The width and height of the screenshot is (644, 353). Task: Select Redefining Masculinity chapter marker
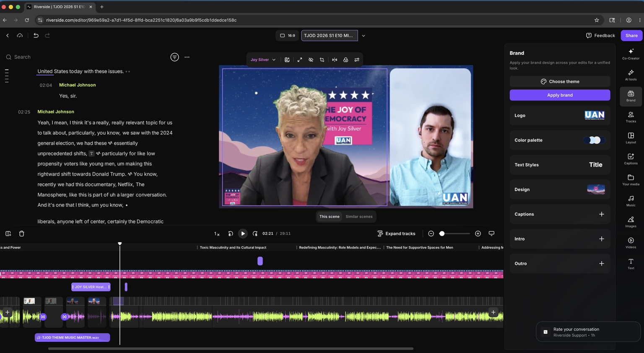coord(340,247)
